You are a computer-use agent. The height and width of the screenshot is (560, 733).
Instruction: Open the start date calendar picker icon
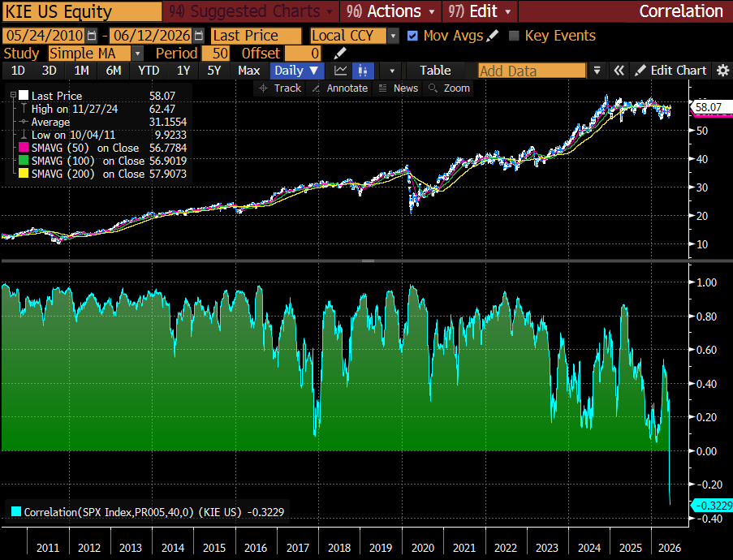tap(92, 36)
